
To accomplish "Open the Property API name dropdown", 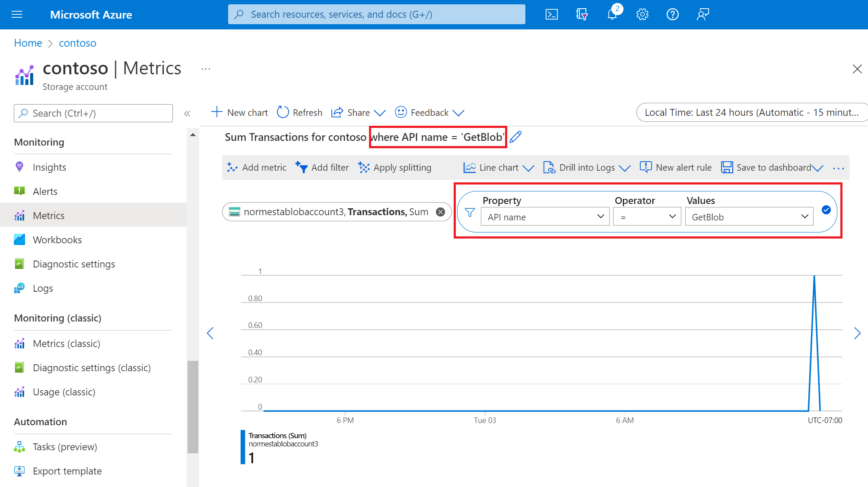I will [545, 216].
